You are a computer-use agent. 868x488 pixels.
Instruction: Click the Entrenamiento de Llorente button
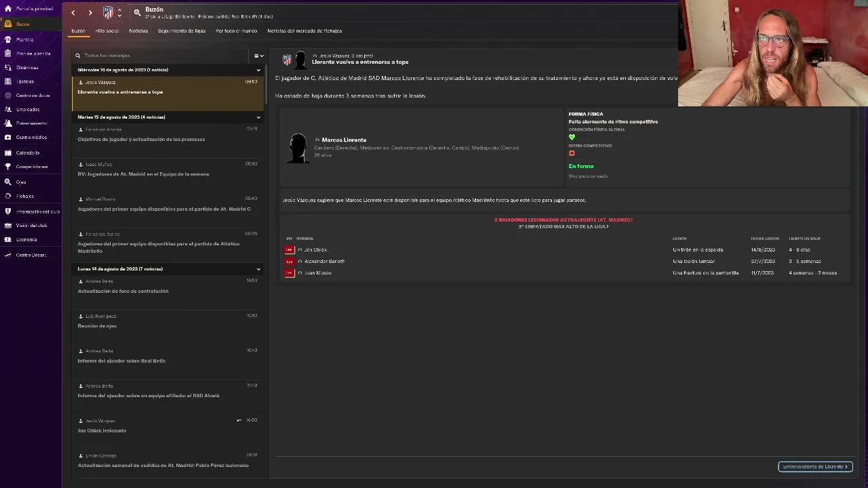coord(815,466)
